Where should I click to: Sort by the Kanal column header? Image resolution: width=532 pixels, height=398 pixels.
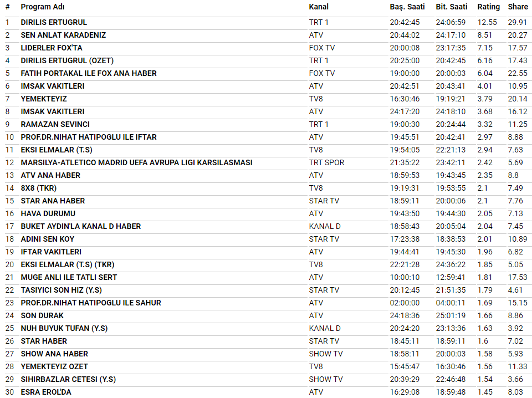(x=319, y=7)
